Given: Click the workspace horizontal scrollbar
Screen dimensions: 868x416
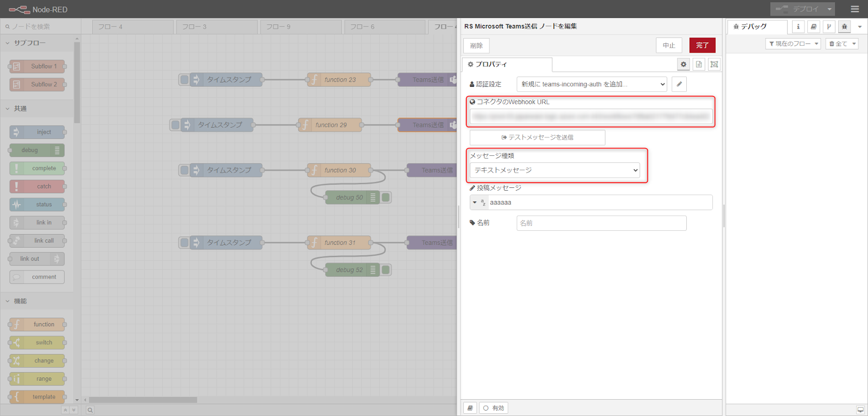Looking at the screenshot, I should point(143,400).
